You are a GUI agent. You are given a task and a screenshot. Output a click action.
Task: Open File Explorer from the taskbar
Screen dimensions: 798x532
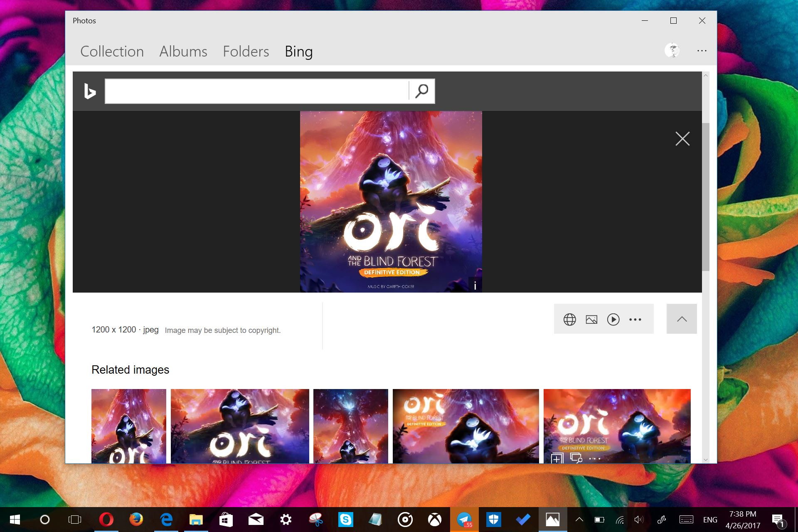196,520
